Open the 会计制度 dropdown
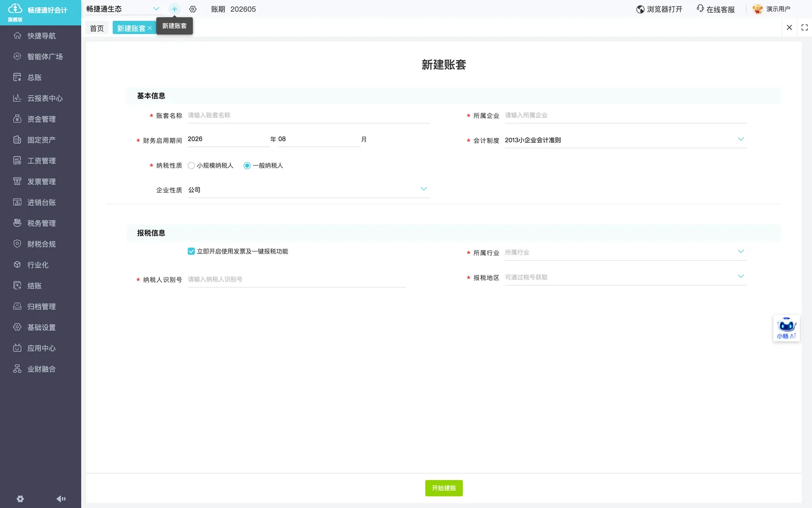The width and height of the screenshot is (812, 508). tap(625, 140)
